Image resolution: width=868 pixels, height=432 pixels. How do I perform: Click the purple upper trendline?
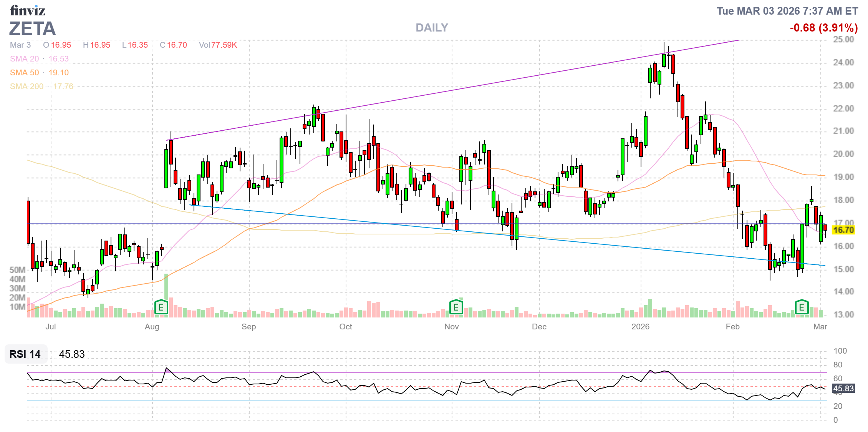[461, 88]
